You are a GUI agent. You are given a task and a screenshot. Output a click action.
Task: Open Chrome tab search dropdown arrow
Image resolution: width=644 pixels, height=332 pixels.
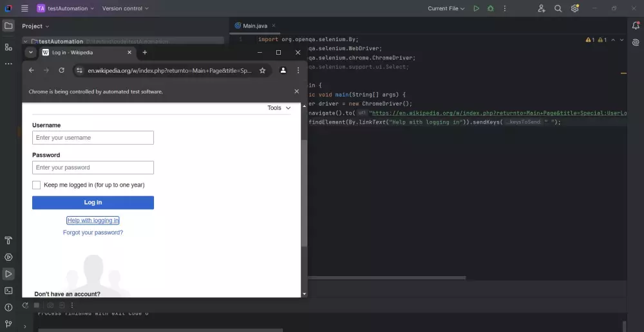(31, 53)
